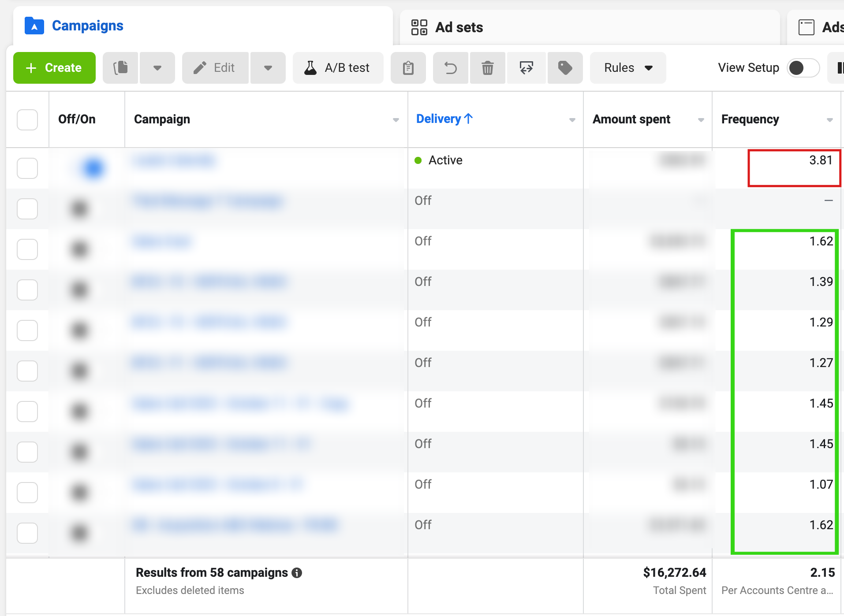
Task: Click the Results from 58 campaigns text
Action: 212,573
